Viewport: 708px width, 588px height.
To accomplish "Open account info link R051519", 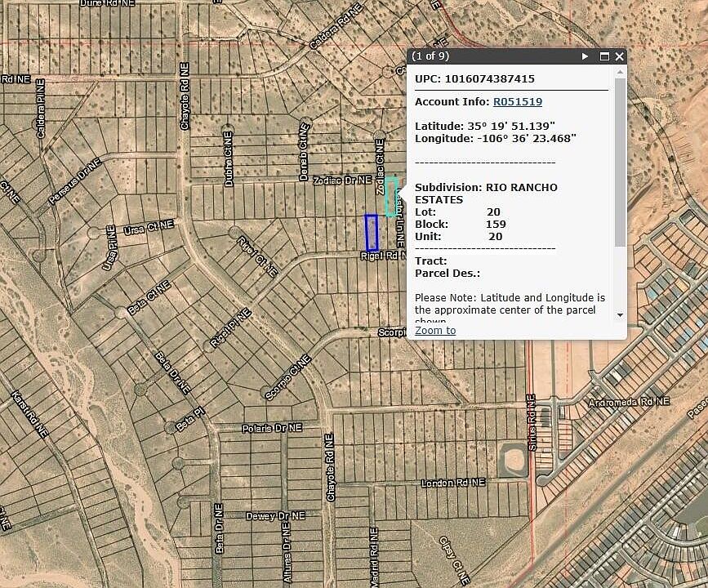I will coord(517,102).
